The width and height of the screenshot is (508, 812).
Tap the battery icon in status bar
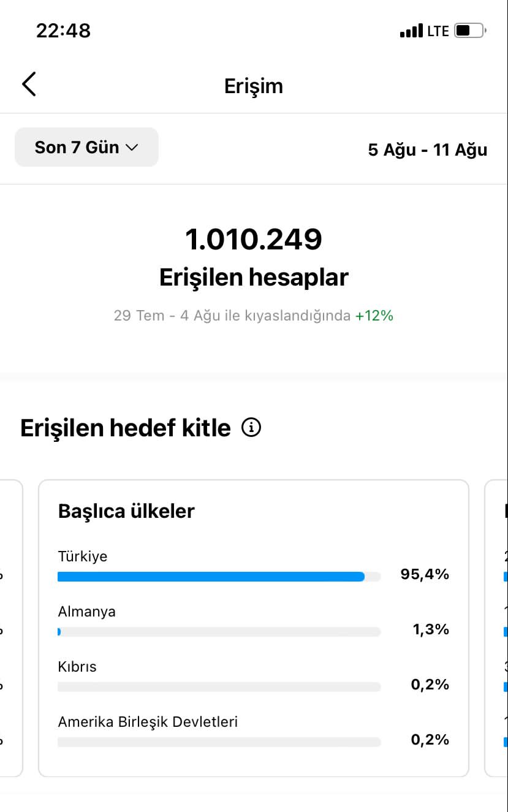click(471, 30)
